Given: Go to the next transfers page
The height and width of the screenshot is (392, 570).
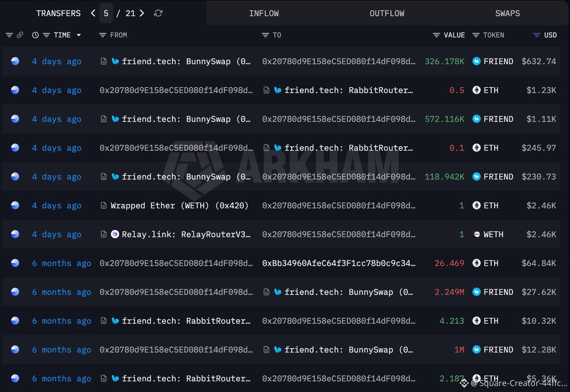Looking at the screenshot, I should (x=142, y=13).
